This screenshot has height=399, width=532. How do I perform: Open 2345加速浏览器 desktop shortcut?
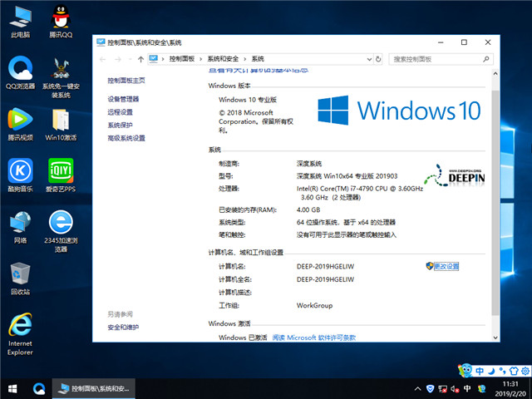61,231
